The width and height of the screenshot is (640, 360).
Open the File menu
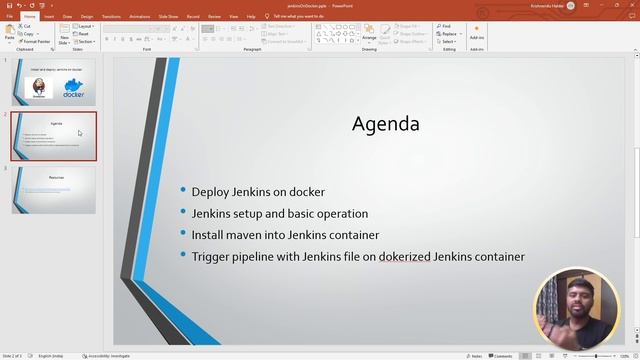(9, 17)
